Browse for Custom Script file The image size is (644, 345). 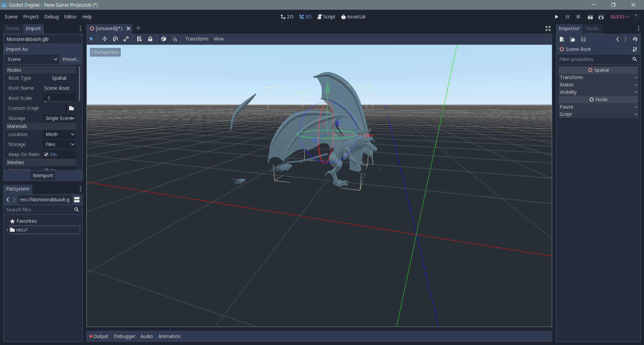click(71, 108)
